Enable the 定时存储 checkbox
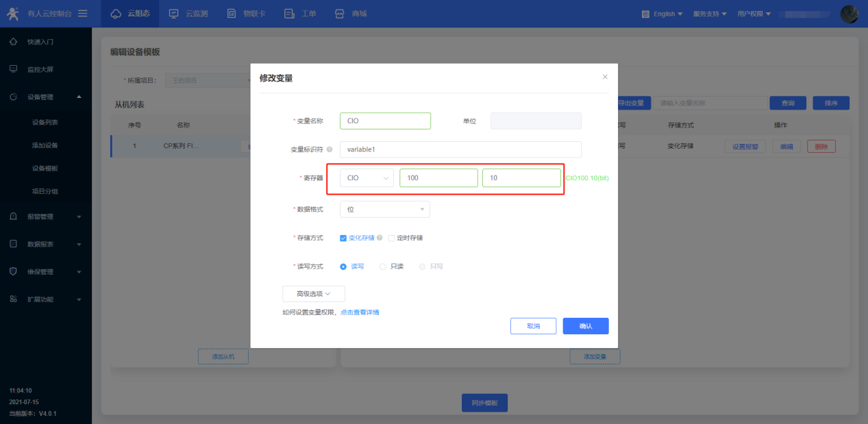The height and width of the screenshot is (424, 868). [392, 238]
